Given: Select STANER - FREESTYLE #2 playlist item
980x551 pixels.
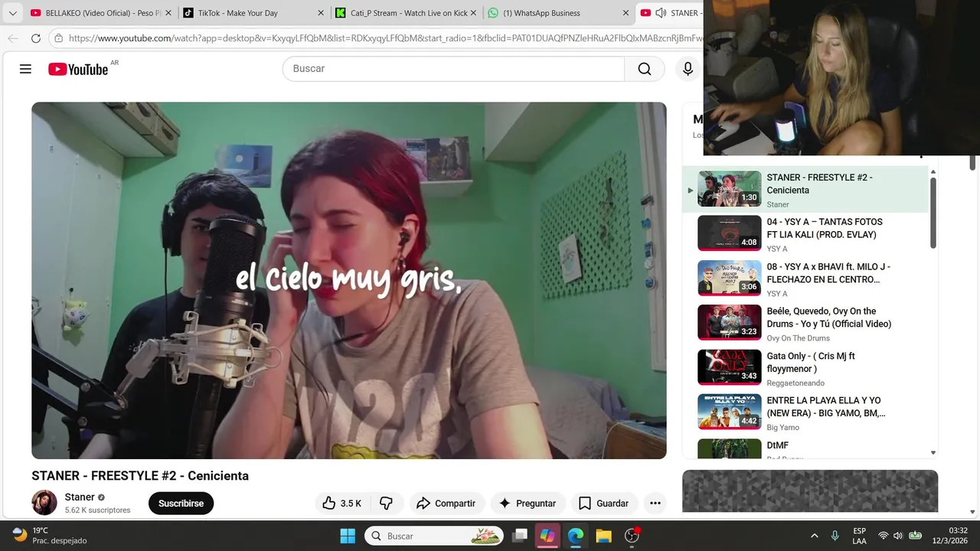Looking at the screenshot, I should (x=805, y=189).
